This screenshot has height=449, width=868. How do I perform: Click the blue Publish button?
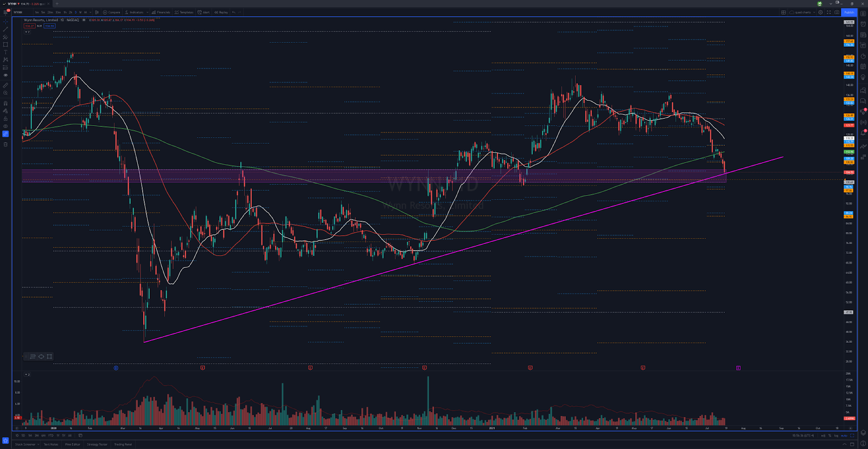click(x=849, y=12)
